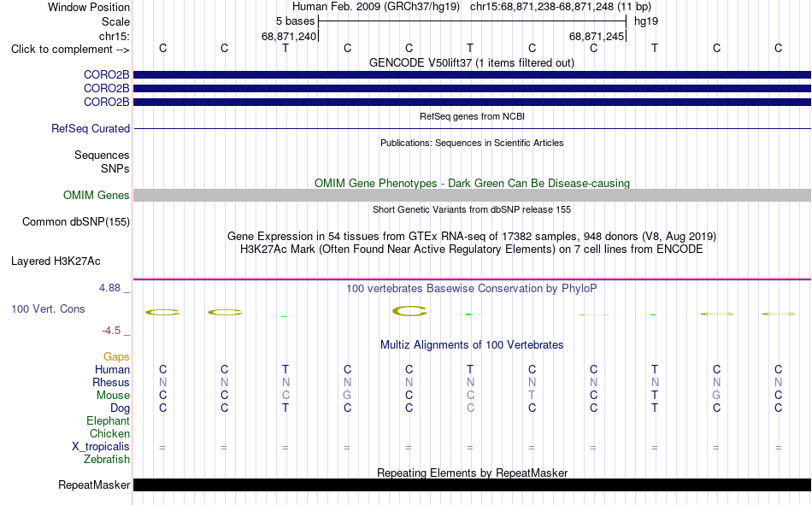Click the first CORO2B transcript bar
Viewport: 812px width, 505px height.
pos(472,74)
